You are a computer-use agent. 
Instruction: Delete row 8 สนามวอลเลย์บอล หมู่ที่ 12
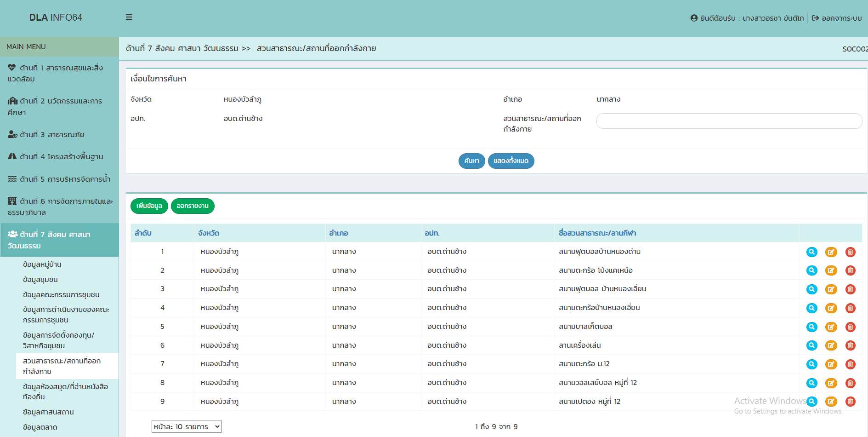coord(851,383)
